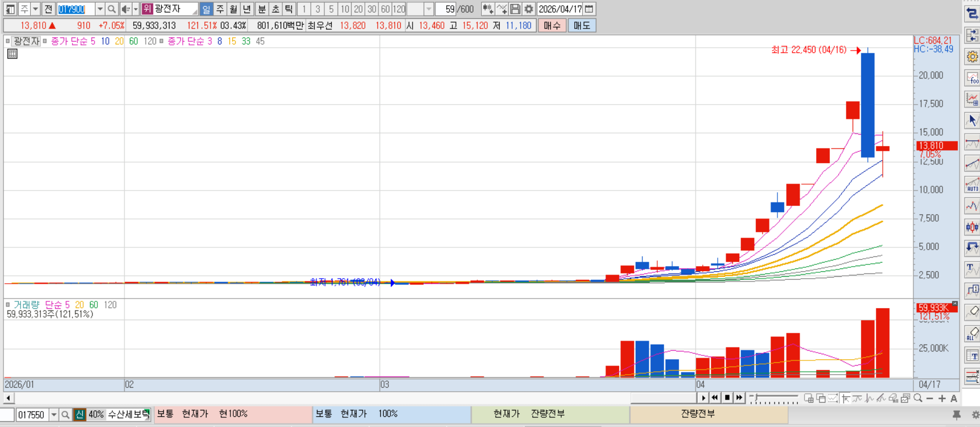980x427 pixels.
Task: Open the stock code 017900 dropdown arrow
Action: (100, 9)
